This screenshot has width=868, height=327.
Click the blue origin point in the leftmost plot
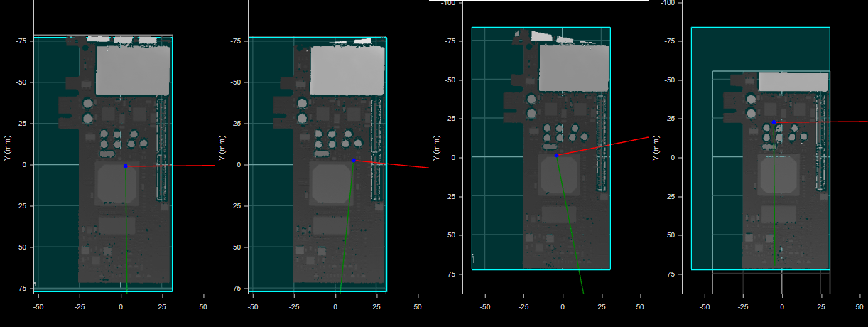[125, 166]
